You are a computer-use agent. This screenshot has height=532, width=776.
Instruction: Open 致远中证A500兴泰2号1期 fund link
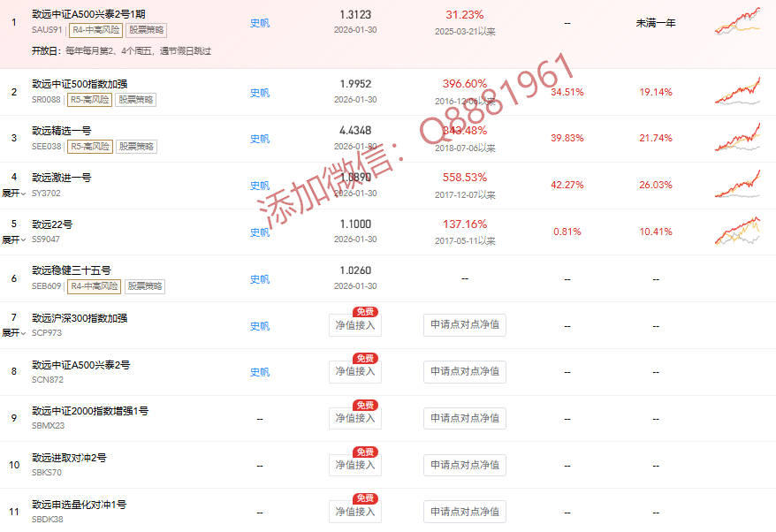point(87,16)
